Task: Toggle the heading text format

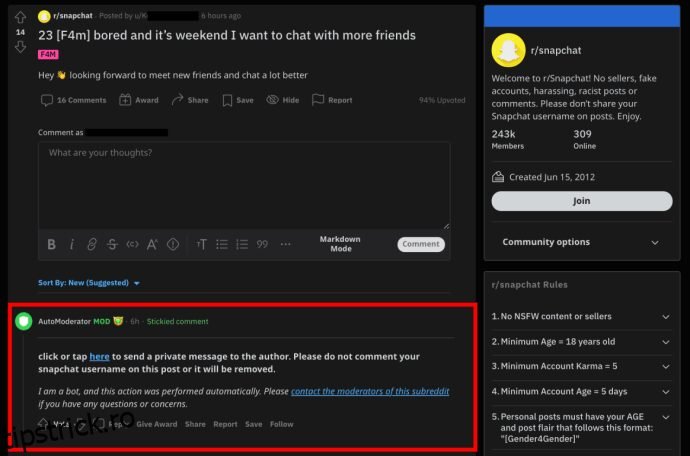Action: (201, 244)
